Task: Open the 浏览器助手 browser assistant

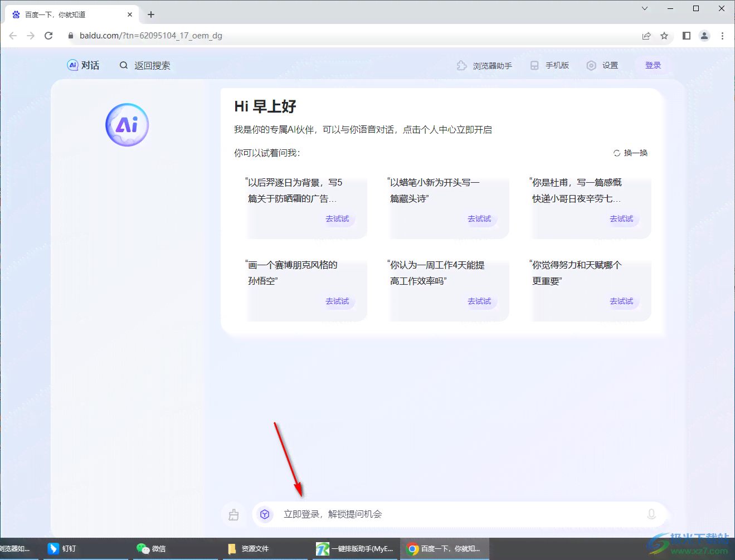Action: (x=493, y=66)
